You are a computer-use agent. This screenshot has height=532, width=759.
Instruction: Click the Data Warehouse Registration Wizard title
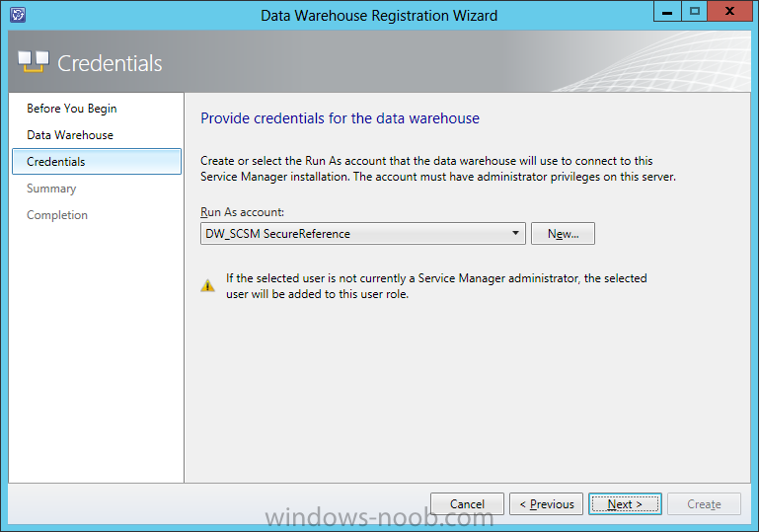click(x=379, y=16)
